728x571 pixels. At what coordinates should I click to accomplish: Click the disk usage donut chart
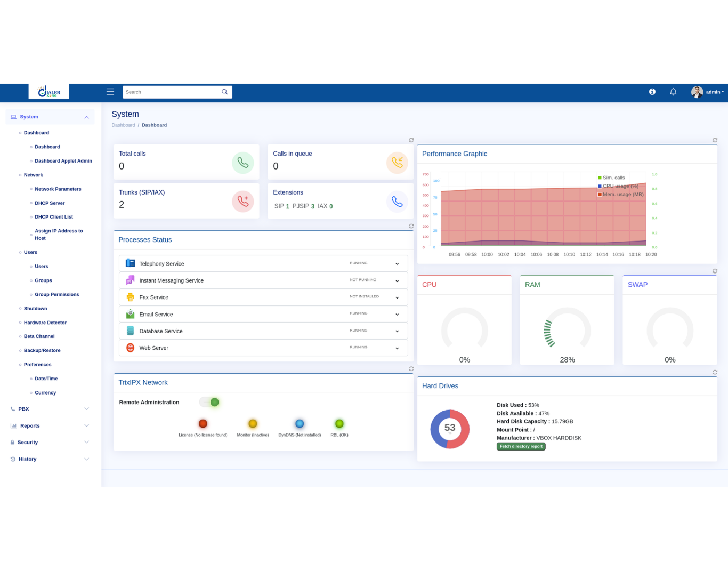pyautogui.click(x=450, y=429)
